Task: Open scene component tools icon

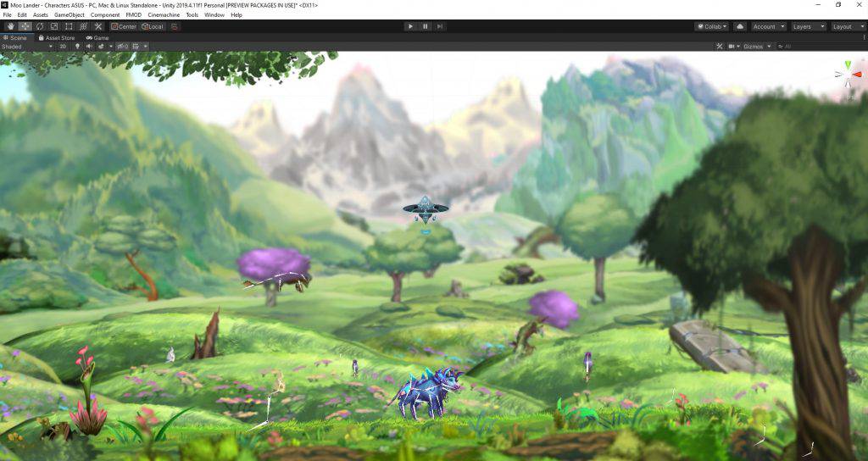Action: click(x=719, y=47)
